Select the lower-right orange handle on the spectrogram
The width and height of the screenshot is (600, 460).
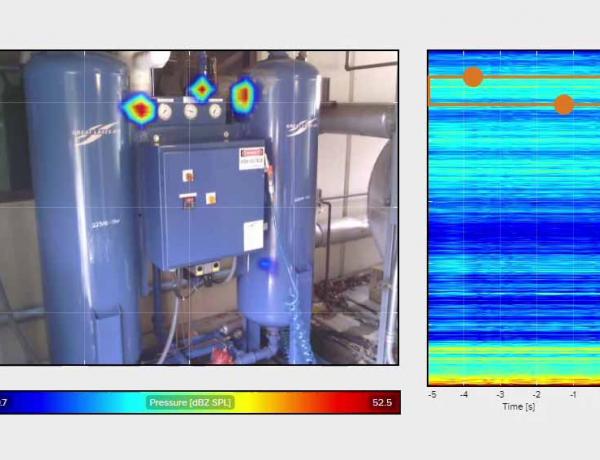(564, 104)
